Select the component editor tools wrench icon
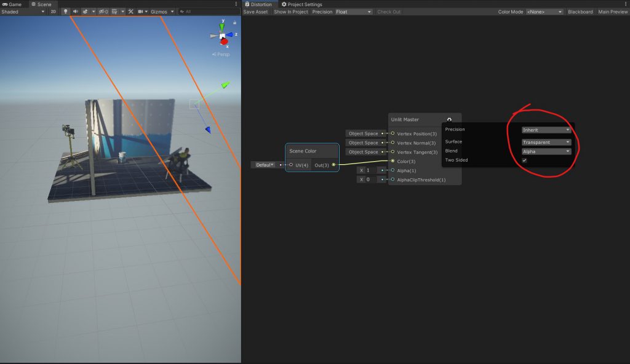 tap(130, 12)
